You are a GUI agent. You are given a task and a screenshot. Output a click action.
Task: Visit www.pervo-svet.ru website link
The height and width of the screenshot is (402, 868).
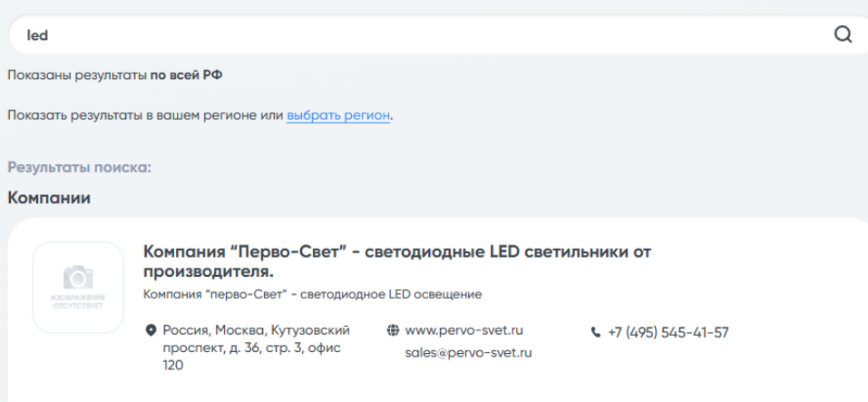point(463,330)
